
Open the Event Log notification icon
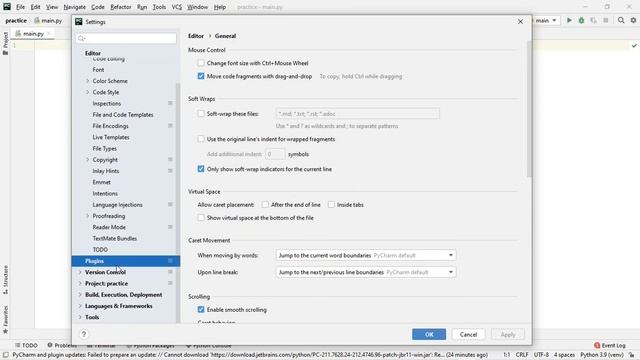pos(597,345)
